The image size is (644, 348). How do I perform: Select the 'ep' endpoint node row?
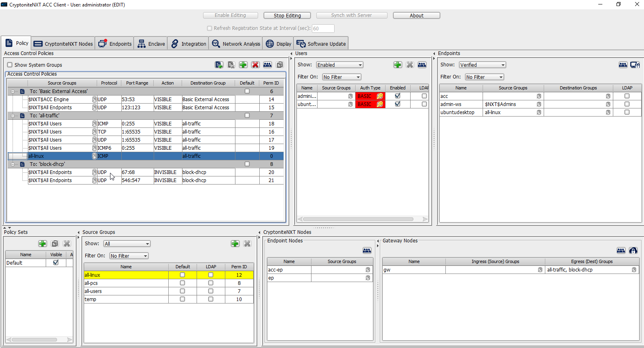coord(320,278)
